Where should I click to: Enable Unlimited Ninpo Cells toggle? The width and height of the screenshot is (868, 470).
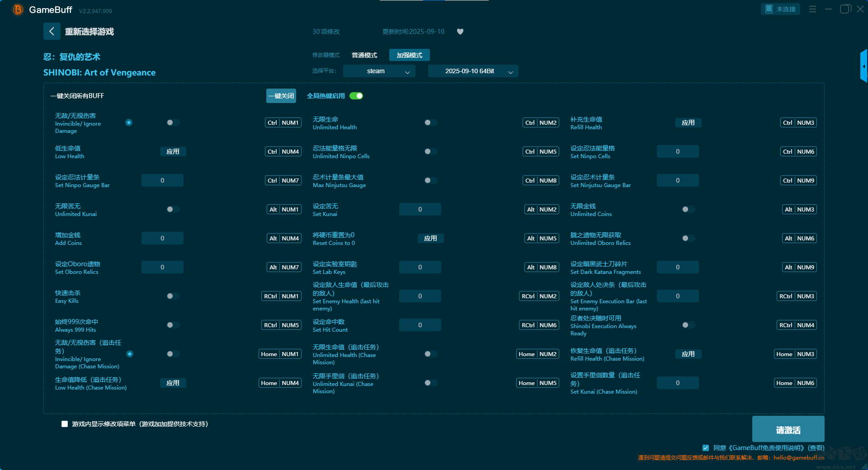pos(430,151)
